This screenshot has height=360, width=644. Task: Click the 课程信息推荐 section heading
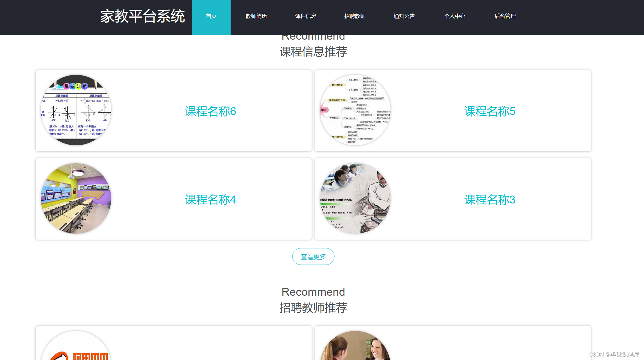313,52
